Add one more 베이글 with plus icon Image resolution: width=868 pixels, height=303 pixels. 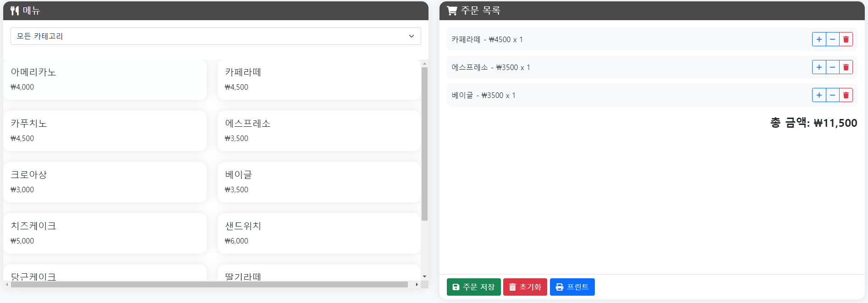[x=819, y=95]
